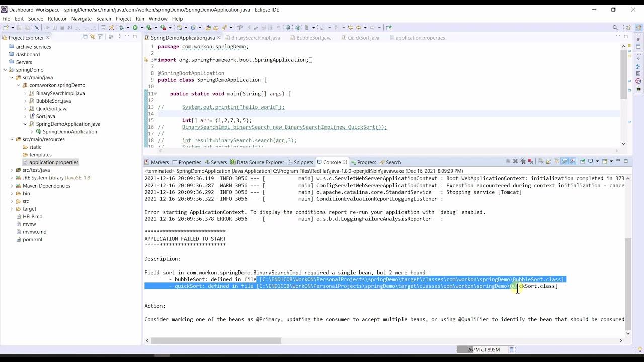Select QuickSort.java in Project Explorer

(x=52, y=109)
